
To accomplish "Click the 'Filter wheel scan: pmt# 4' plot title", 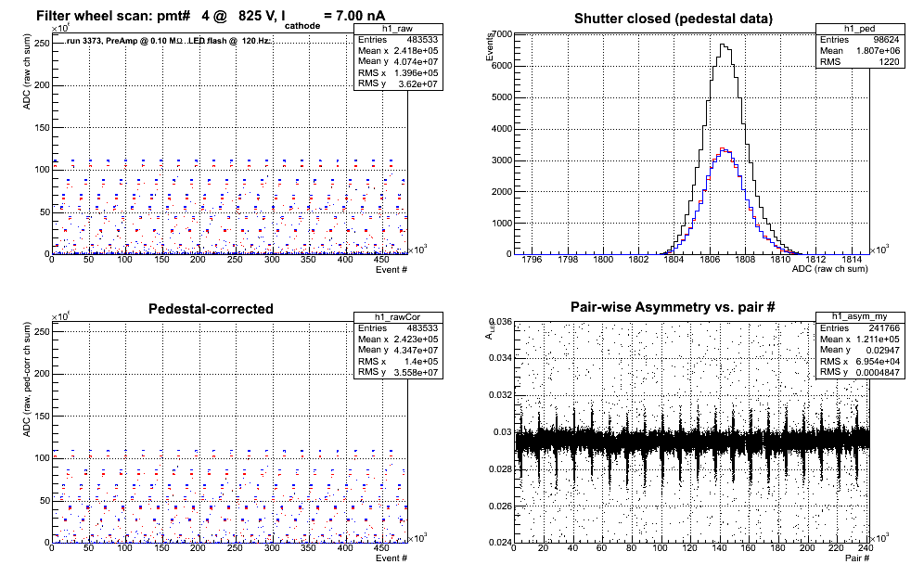I will [211, 17].
